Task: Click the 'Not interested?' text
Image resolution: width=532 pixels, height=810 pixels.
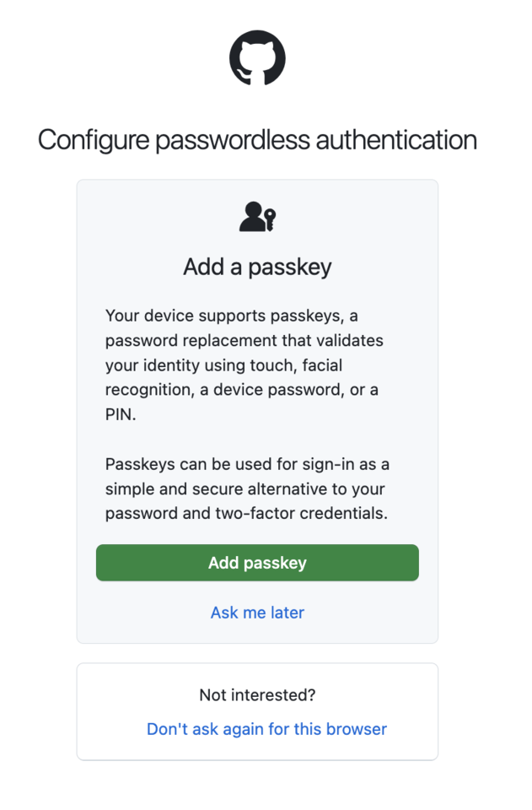Action: [256, 695]
